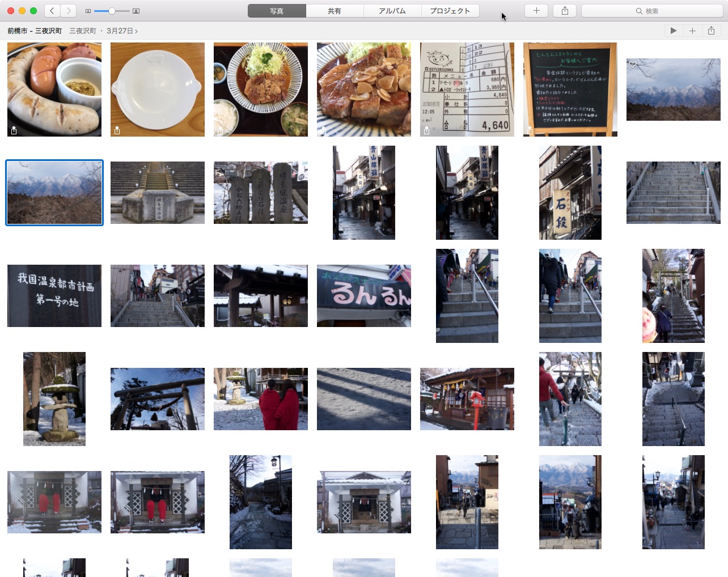
Task: Click the large thumbnail icon right of zoom slider
Action: (x=136, y=11)
